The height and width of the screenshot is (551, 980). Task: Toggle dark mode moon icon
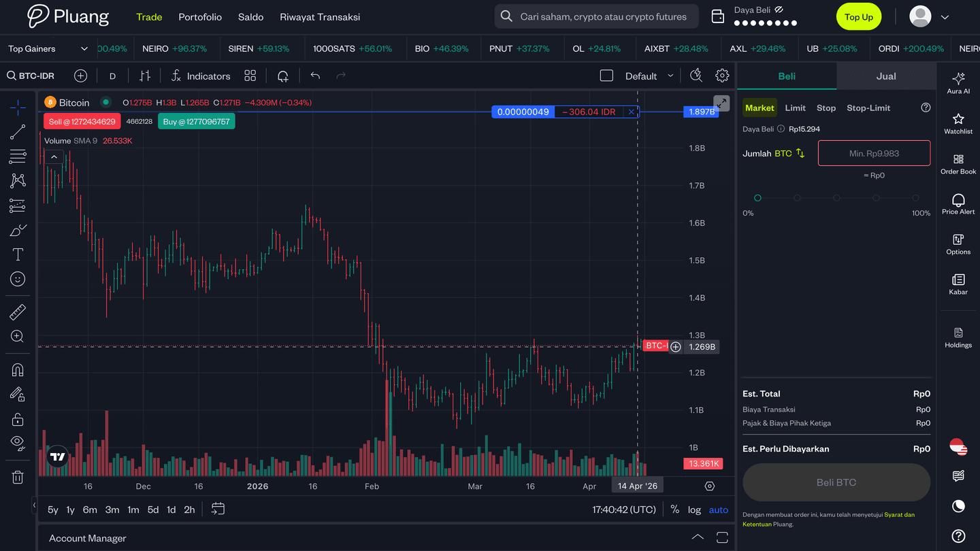(x=958, y=505)
